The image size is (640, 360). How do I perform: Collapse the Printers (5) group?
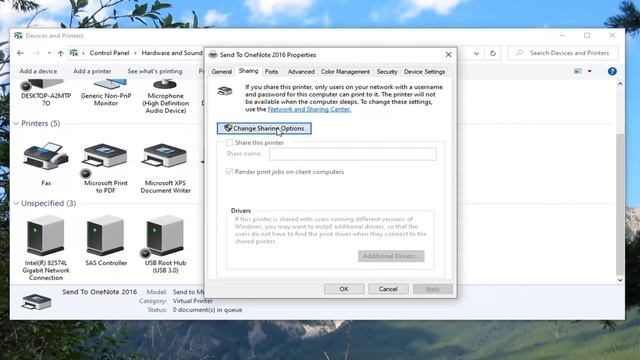click(x=16, y=123)
